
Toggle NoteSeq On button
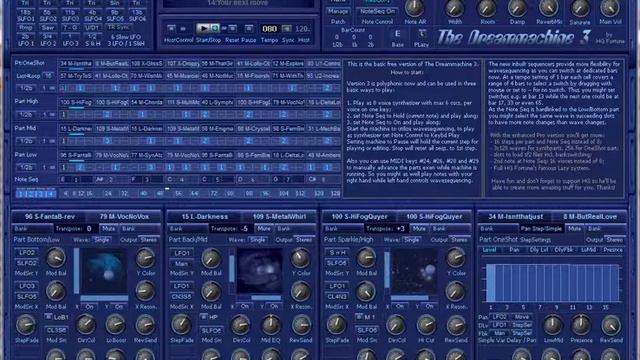377,11
